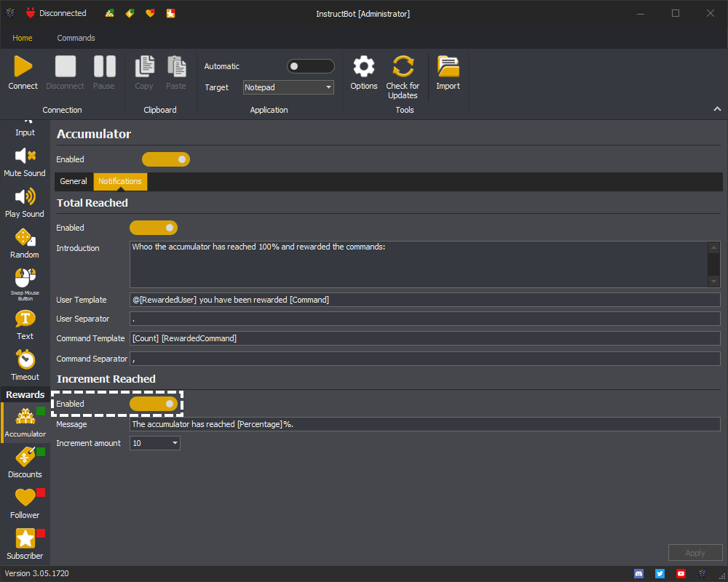Click the red plug Disconnected icon
The height and width of the screenshot is (582, 728).
pyautogui.click(x=31, y=13)
